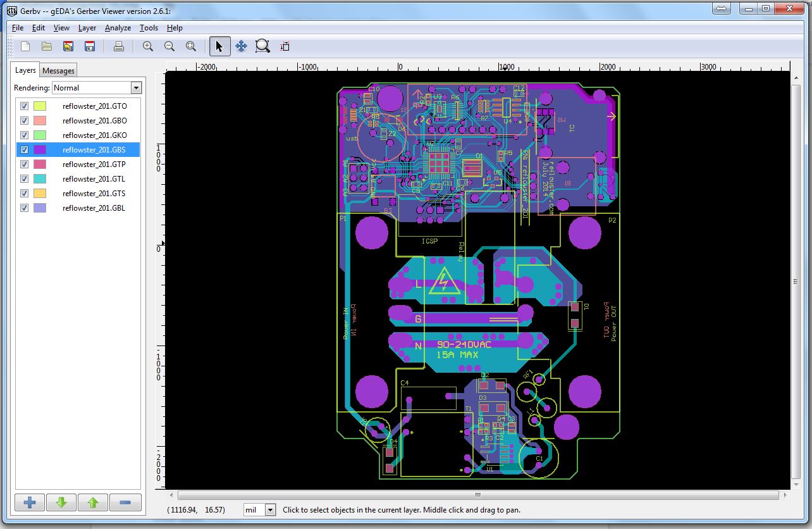Viewport: 812px width, 529px height.
Task: Zoom in with the magnifier plus icon
Action: [148, 46]
